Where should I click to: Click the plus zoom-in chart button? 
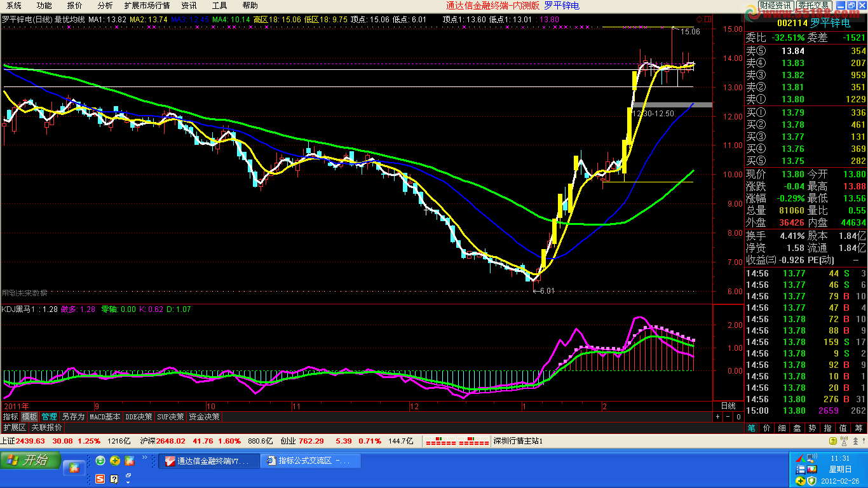click(717, 417)
